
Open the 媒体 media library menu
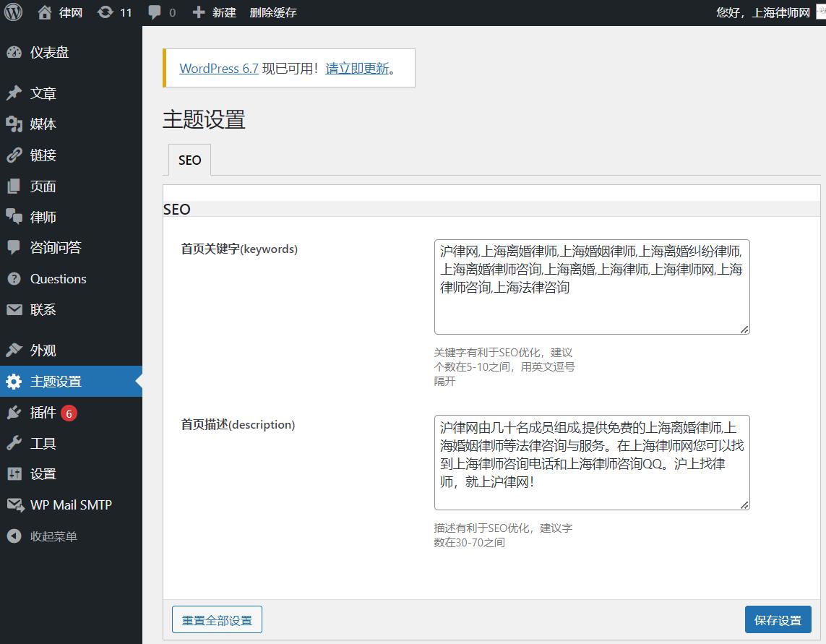[43, 124]
